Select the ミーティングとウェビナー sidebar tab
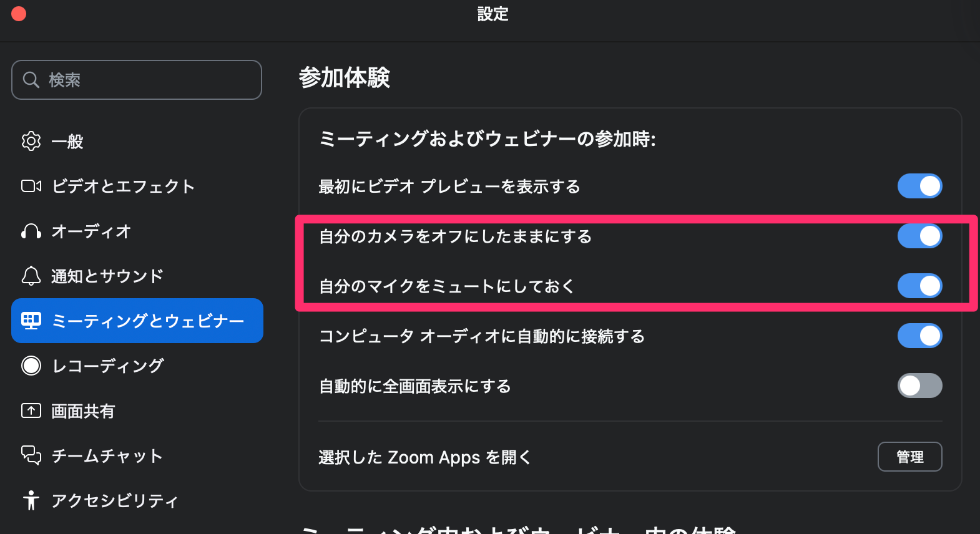This screenshot has width=980, height=534. click(137, 321)
